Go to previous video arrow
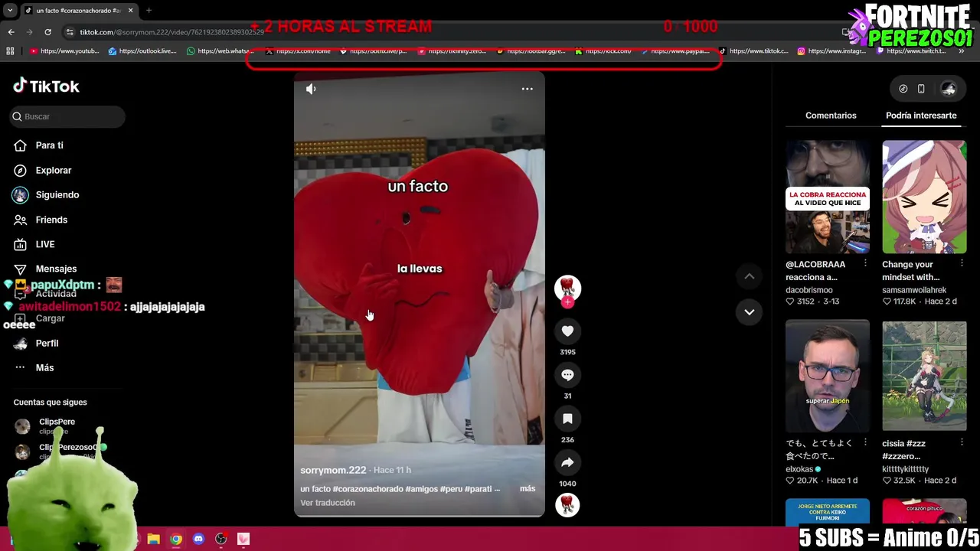 (x=750, y=276)
